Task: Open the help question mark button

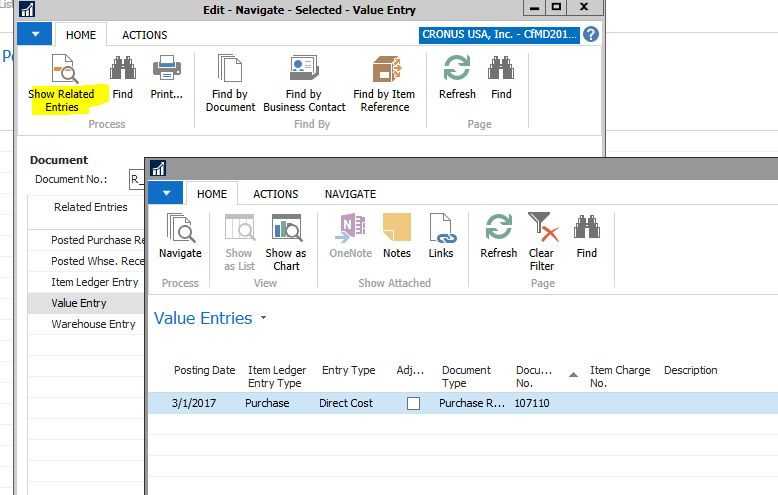Action: click(591, 35)
